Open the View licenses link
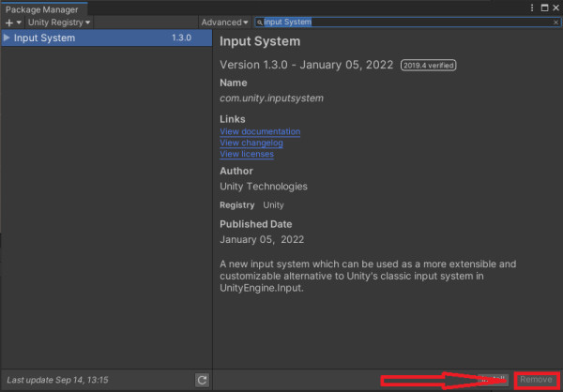The height and width of the screenshot is (392, 563). point(247,154)
